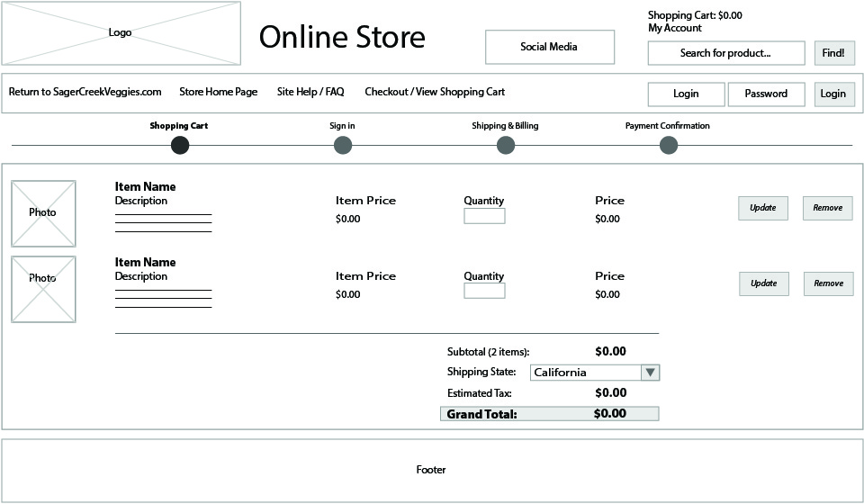Focus the first item's Quantity box
This screenshot has height=504, width=864.
[x=484, y=216]
